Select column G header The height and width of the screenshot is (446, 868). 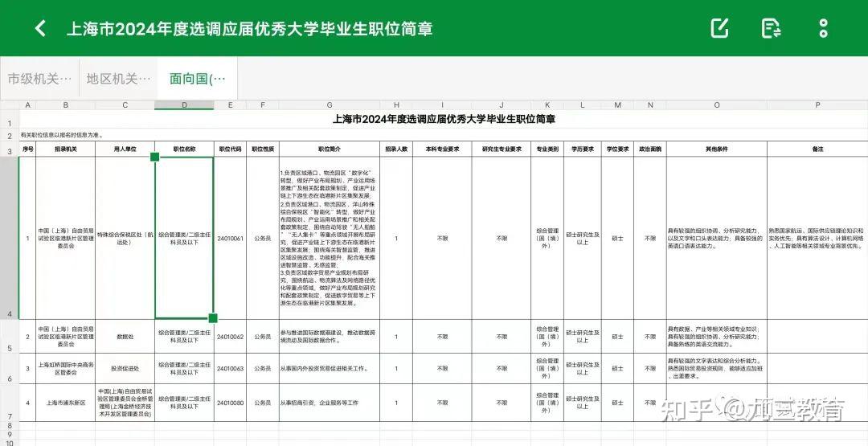330,105
